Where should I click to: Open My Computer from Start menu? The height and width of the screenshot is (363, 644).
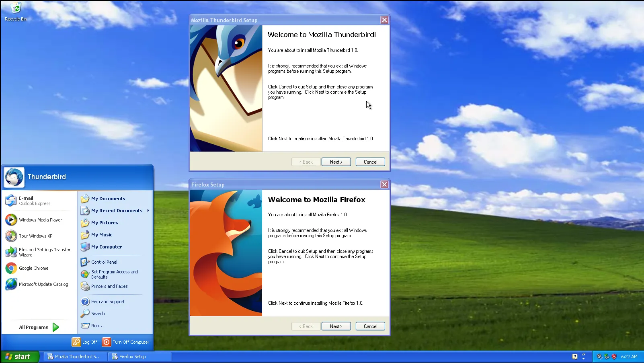(x=107, y=246)
